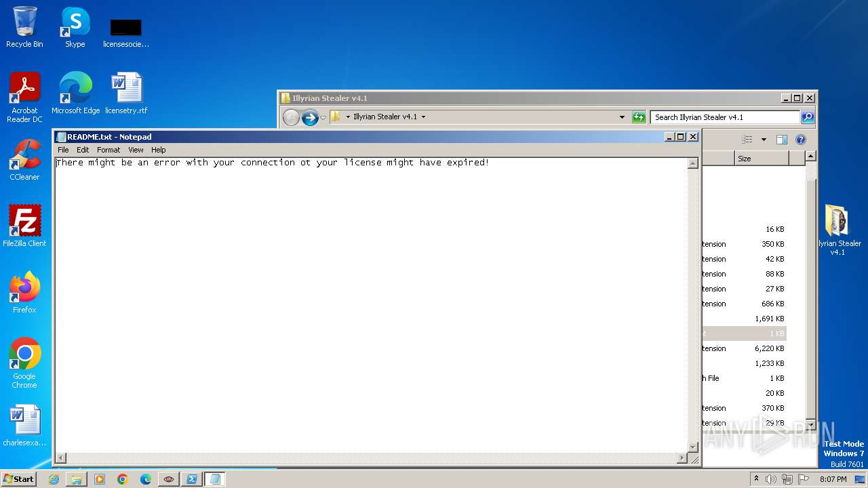Open the Recycle Bin desktop icon
The width and height of the screenshot is (868, 488).
coord(24,27)
